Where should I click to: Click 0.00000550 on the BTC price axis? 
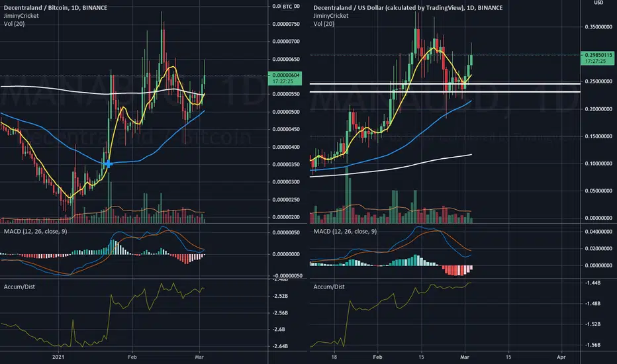pos(286,94)
